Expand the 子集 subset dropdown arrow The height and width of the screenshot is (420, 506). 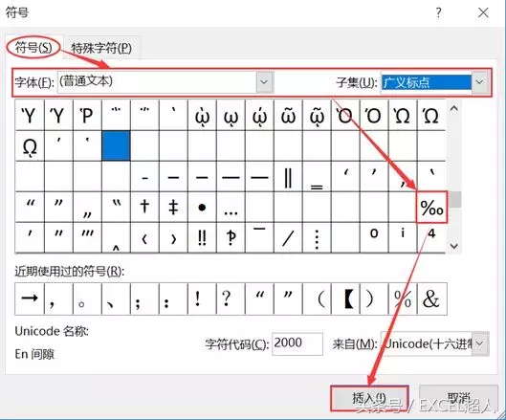tap(479, 82)
